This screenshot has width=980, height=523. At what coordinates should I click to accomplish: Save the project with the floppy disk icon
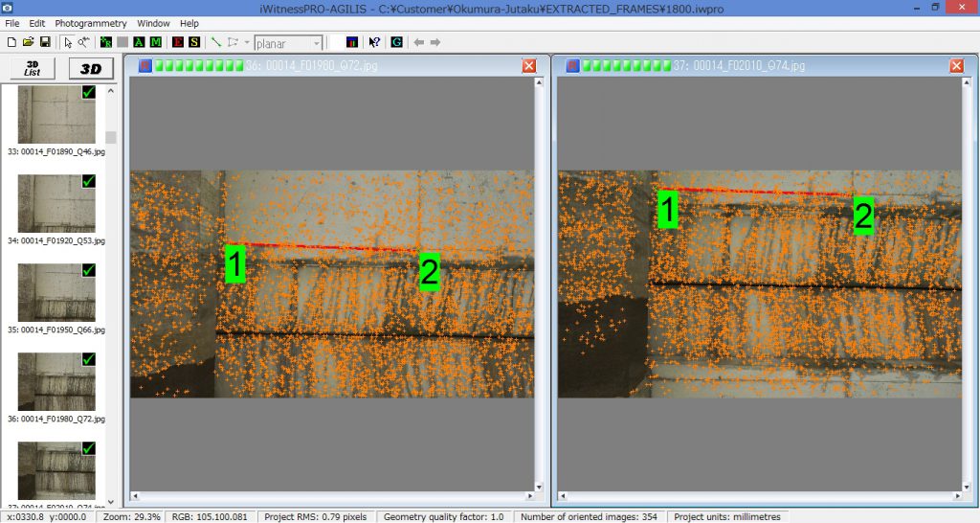click(x=45, y=42)
